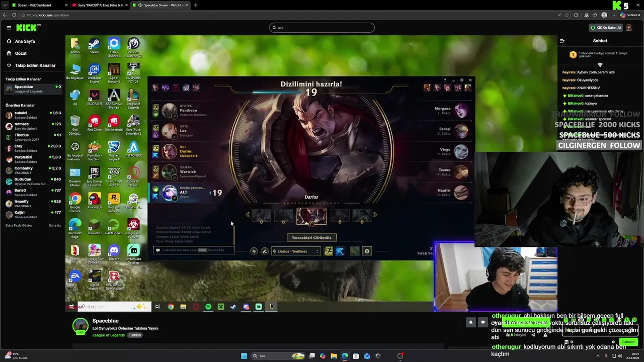Click the Kick search field Ara
Viewport: 644px width, 362px height.
322,28
